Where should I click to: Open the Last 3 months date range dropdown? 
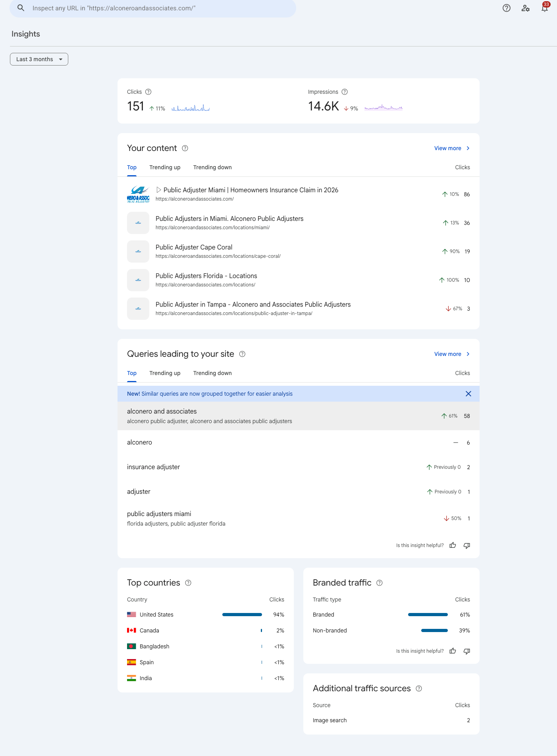[x=39, y=59]
